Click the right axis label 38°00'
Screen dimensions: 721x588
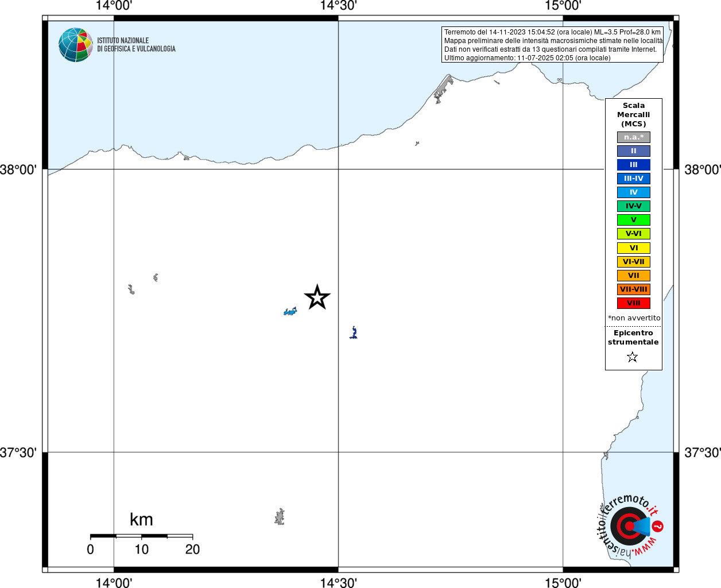703,170
